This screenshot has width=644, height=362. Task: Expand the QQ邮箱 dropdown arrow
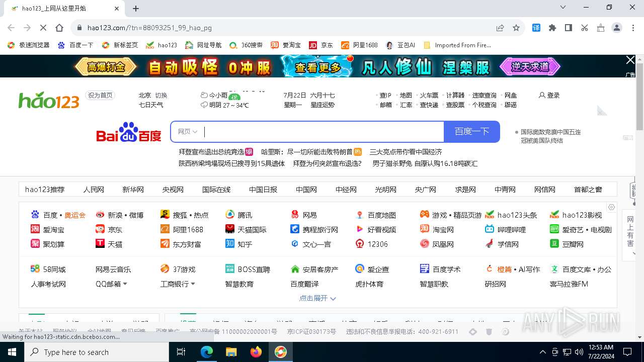pos(125,284)
